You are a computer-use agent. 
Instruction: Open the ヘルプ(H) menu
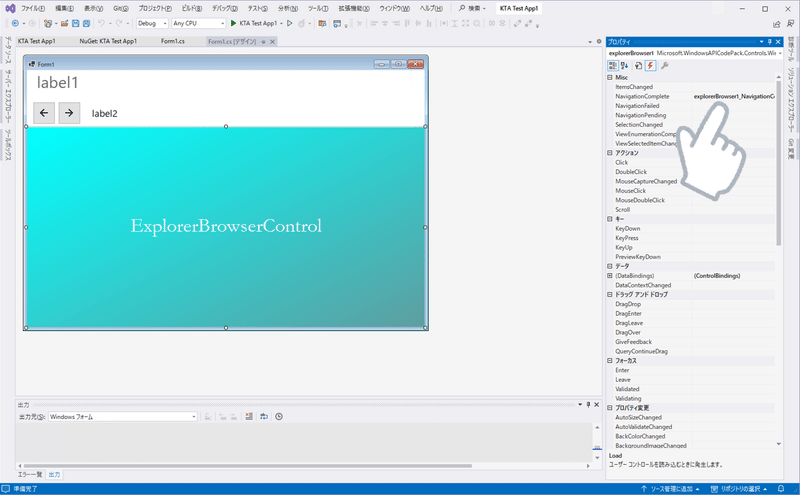[431, 9]
